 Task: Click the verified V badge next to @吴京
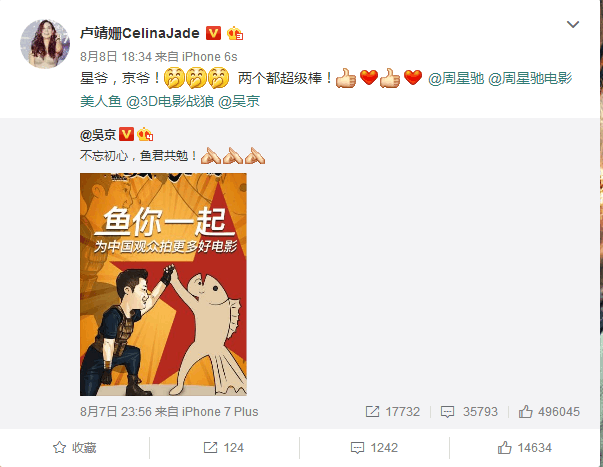[x=126, y=134]
